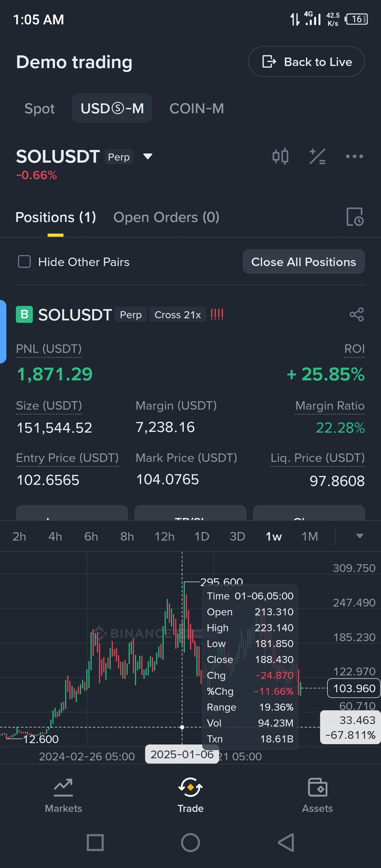
Task: Tap the 2025-01-06 crosshair date marker
Action: [x=182, y=754]
